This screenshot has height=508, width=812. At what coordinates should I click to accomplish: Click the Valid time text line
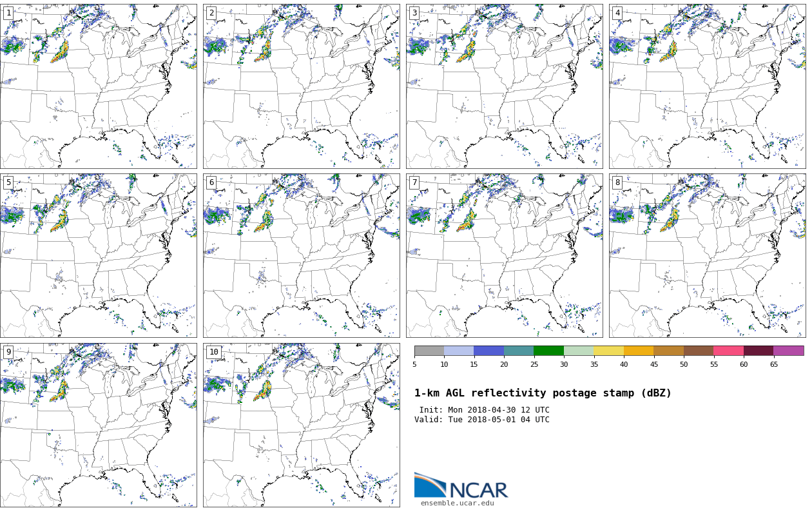coord(482,420)
